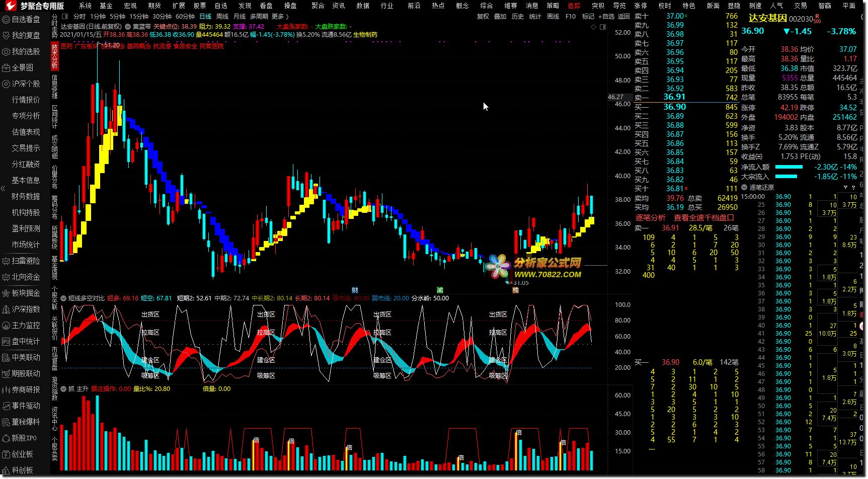Click the 返回 button
868x479 pixels.
pos(624,17)
